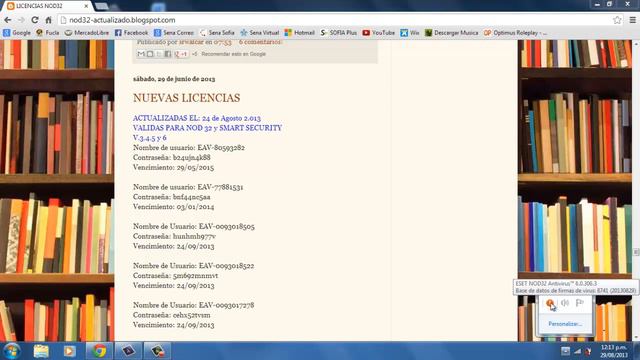The height and width of the screenshot is (360, 640).
Task: Open Descargar Musica bookmark
Action: 451,33
